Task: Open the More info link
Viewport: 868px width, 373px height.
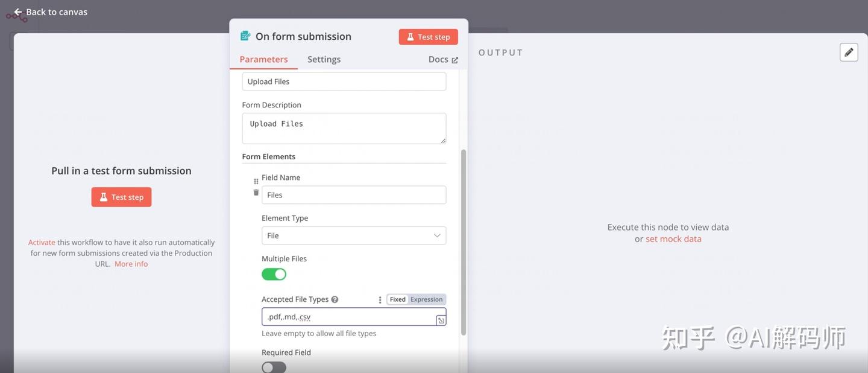Action: [131, 264]
